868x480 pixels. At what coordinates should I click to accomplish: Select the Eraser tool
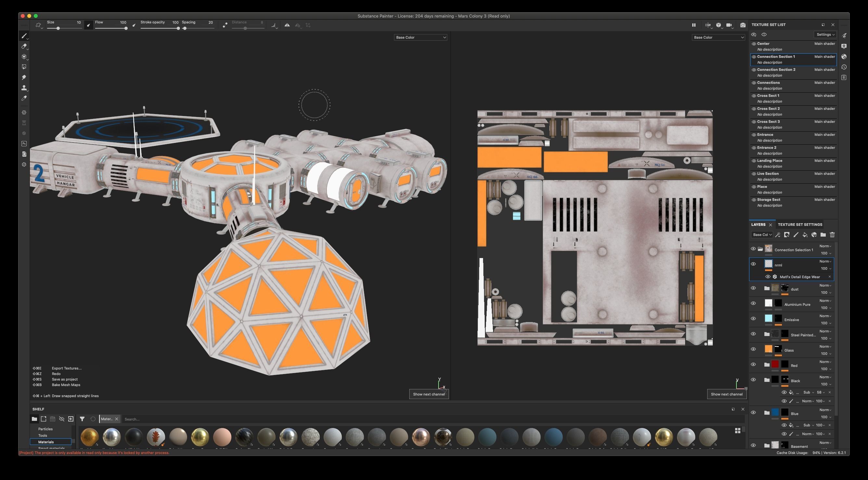(24, 46)
